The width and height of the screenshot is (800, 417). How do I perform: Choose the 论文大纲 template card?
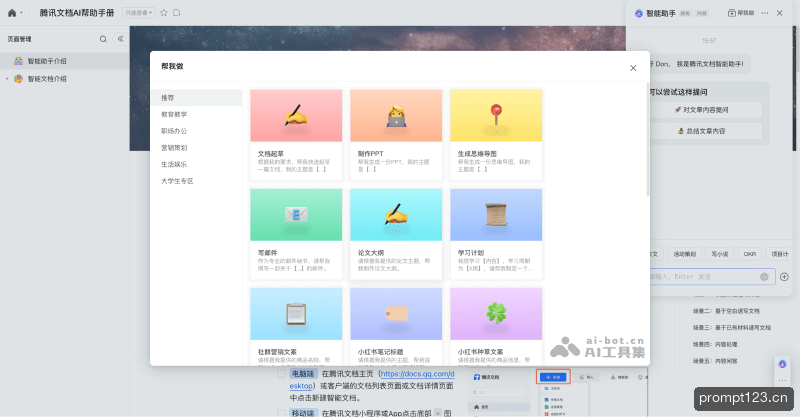396,234
